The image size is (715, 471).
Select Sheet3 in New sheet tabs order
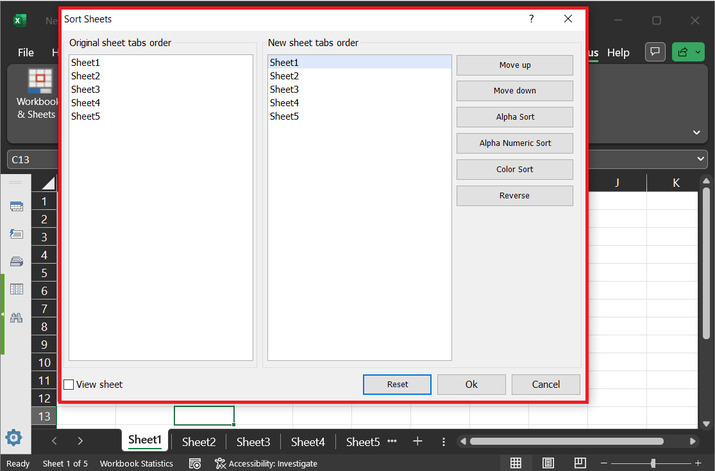[359, 89]
